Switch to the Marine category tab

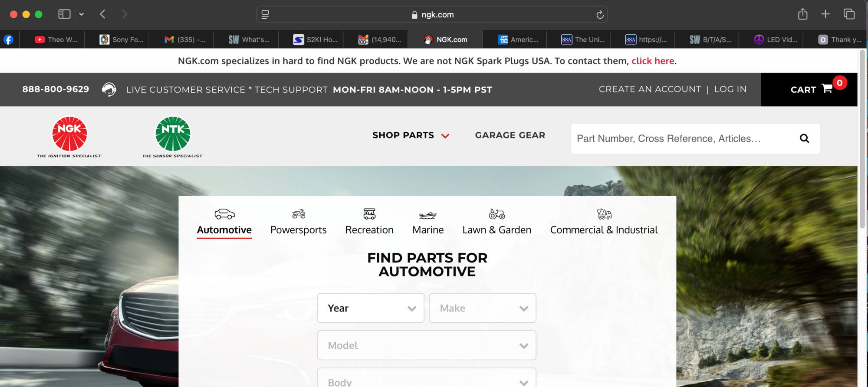click(428, 222)
